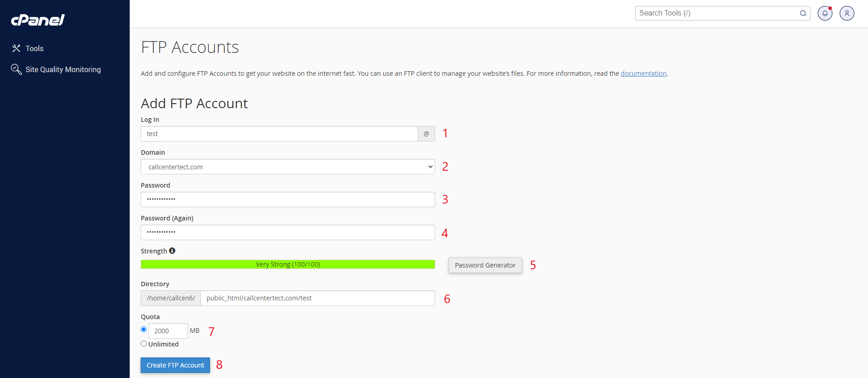Open Site Quality Monitoring in the sidebar
The image size is (868, 378).
[63, 69]
